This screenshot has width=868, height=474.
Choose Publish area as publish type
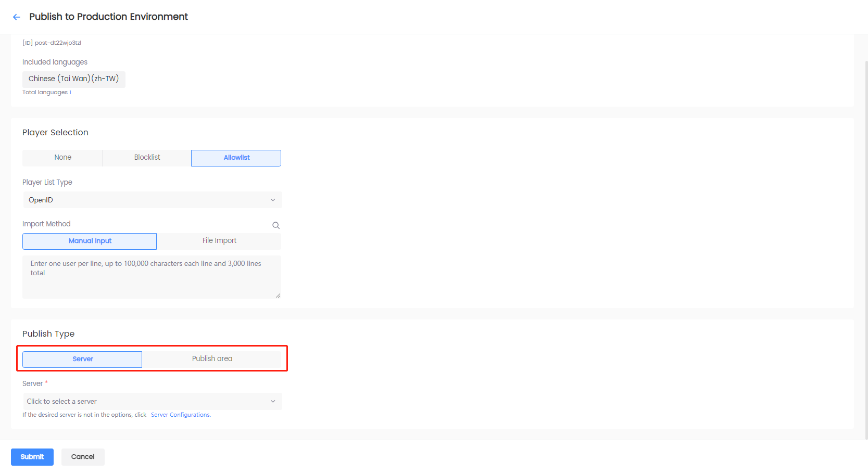tap(212, 359)
